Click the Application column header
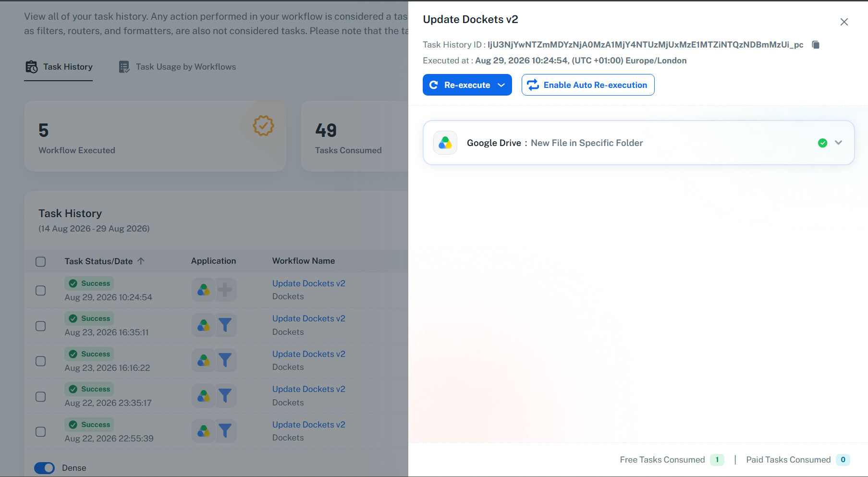 point(214,261)
